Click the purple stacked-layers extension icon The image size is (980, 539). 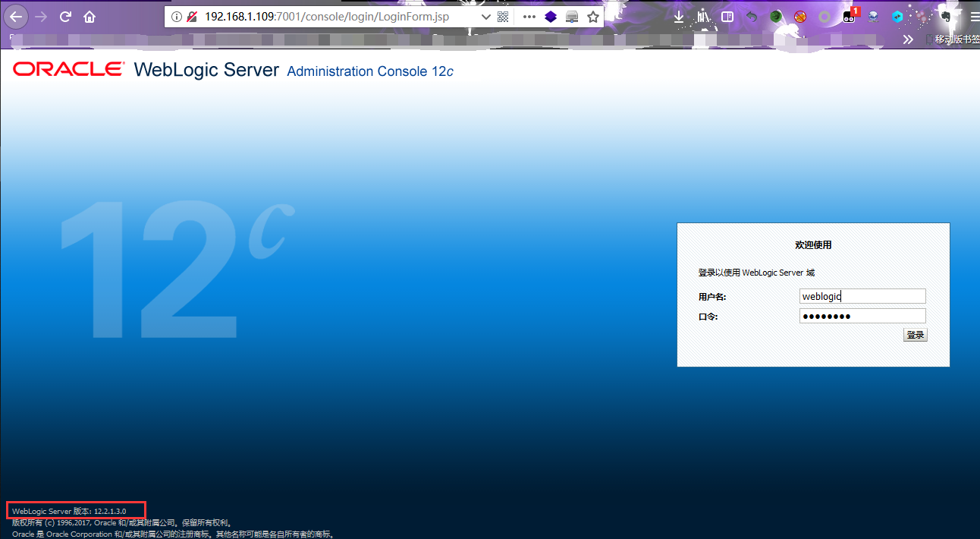click(551, 17)
